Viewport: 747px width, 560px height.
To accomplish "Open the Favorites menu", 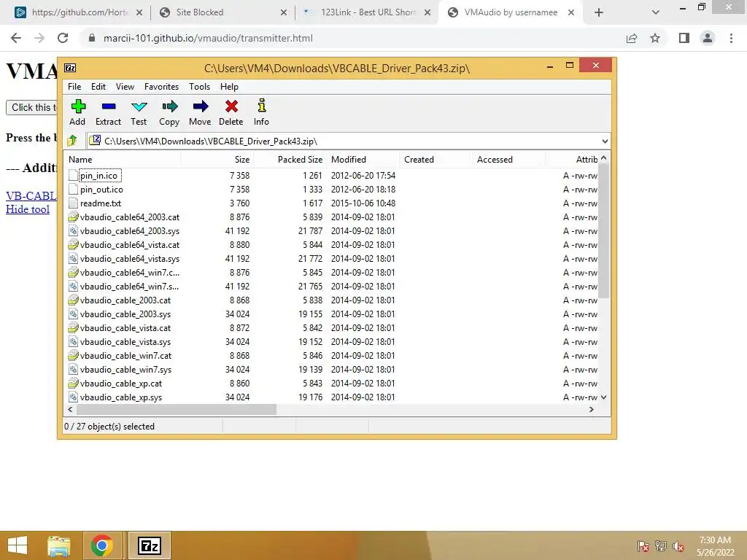I will tap(161, 87).
